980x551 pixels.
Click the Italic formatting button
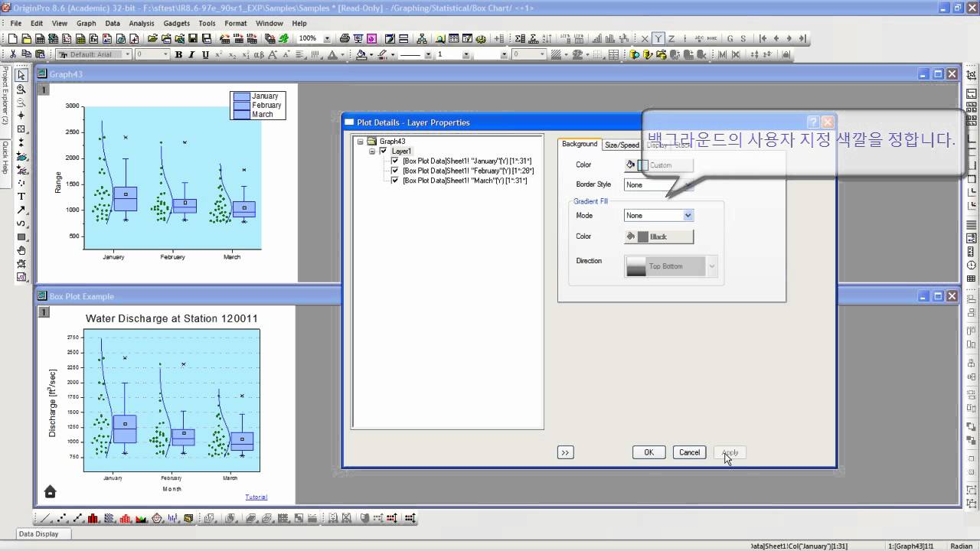191,54
